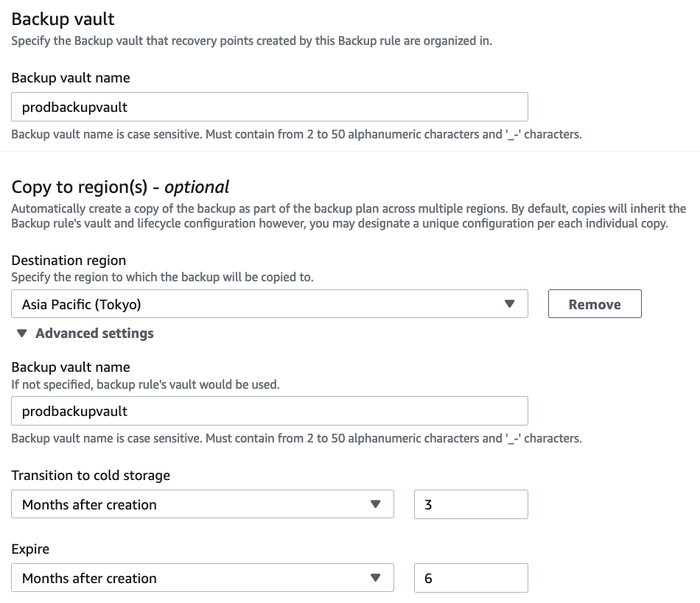Click the Advanced settings disclosure triangle
Screen dimensions: 700x603
click(x=21, y=333)
